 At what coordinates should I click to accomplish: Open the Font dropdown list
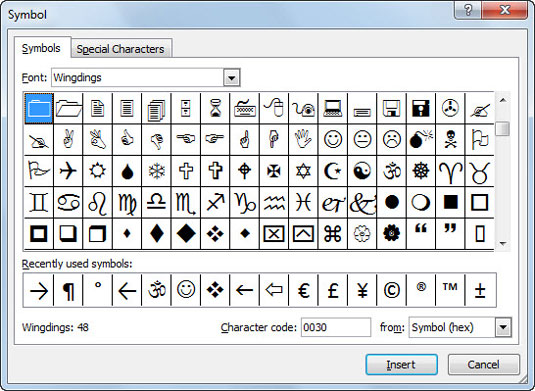(x=232, y=78)
